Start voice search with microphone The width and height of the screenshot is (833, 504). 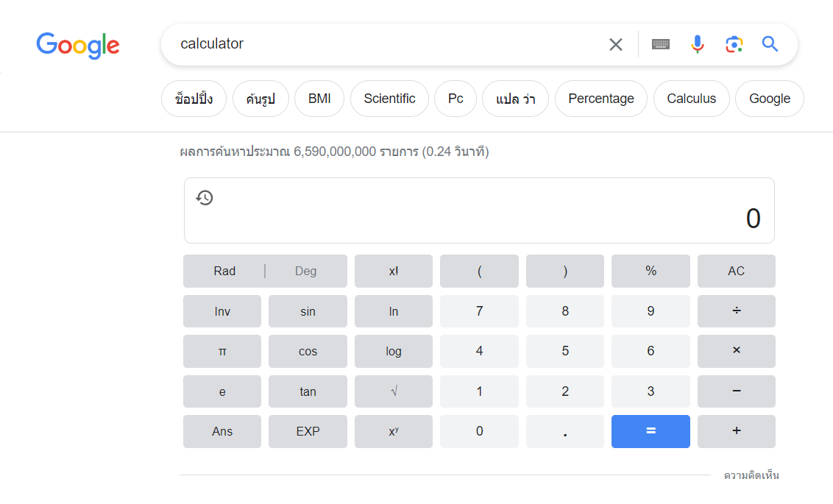tap(698, 44)
